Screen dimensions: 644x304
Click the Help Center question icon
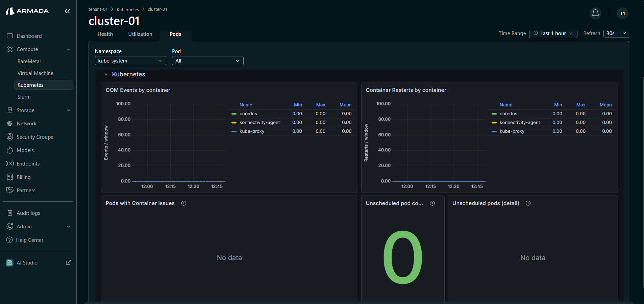point(9,240)
